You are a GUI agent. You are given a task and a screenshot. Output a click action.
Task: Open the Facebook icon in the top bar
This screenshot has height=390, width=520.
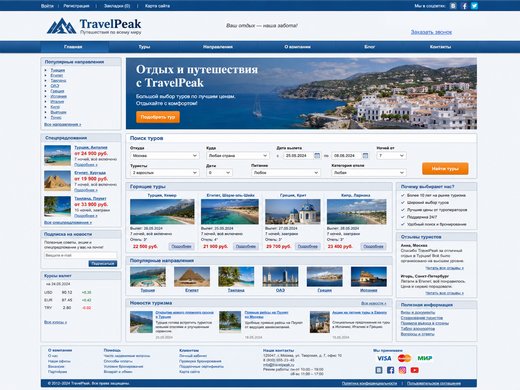[x=464, y=6]
